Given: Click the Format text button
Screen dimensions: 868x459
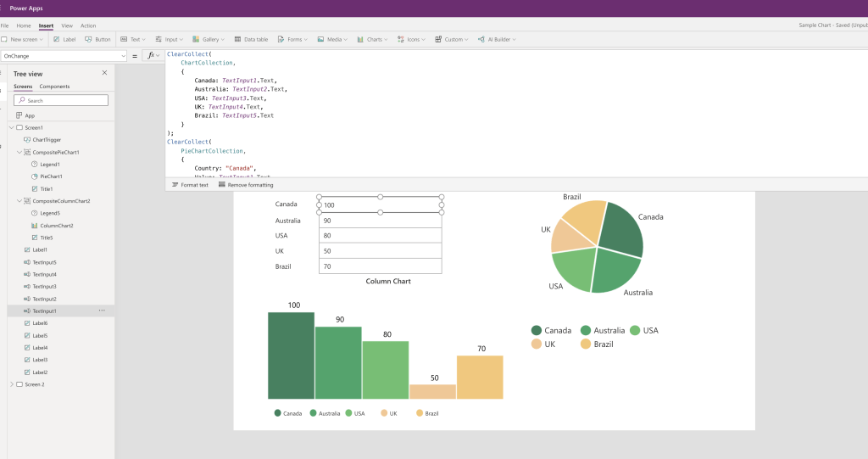Looking at the screenshot, I should [x=191, y=184].
